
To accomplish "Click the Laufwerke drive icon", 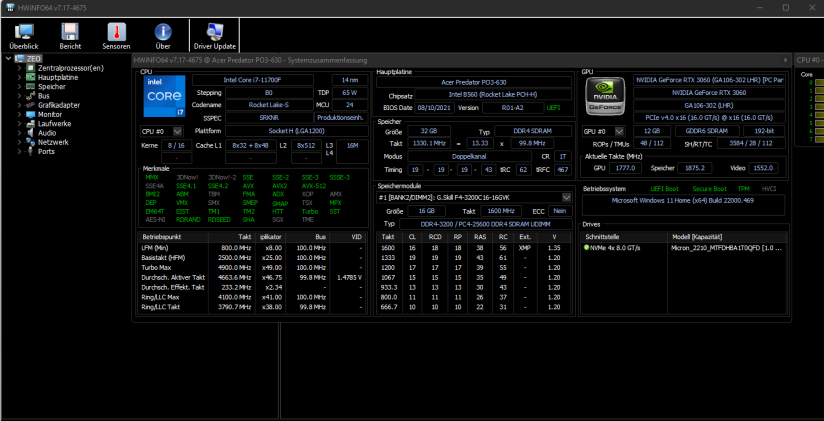I will pos(30,124).
